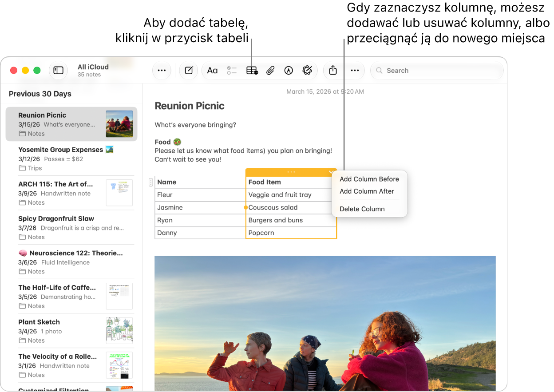Click the Trips folder icon under Yosemite note

[x=22, y=168]
